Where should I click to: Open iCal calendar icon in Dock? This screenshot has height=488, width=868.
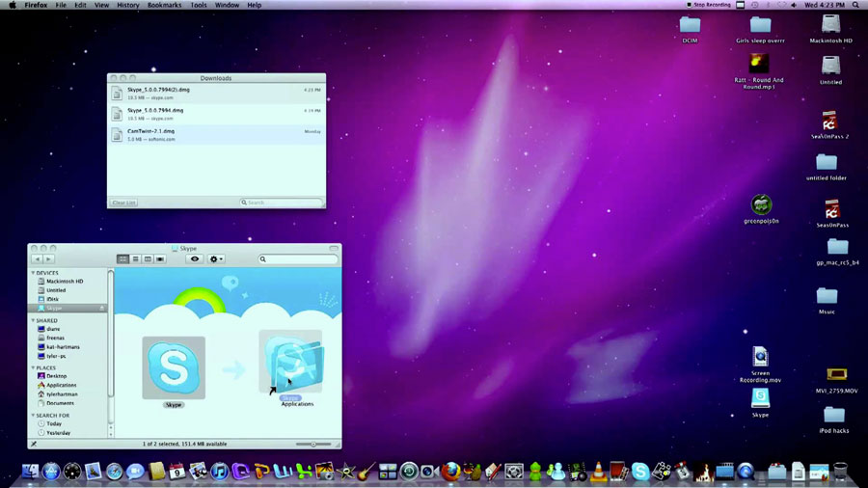pyautogui.click(x=177, y=472)
